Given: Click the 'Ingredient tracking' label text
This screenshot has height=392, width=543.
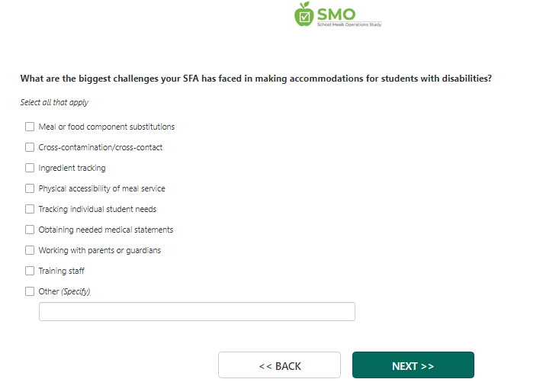Looking at the screenshot, I should (72, 168).
